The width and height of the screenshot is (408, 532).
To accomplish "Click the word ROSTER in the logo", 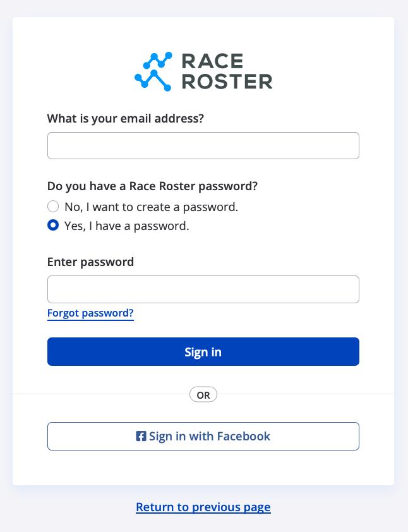I will coord(227,82).
